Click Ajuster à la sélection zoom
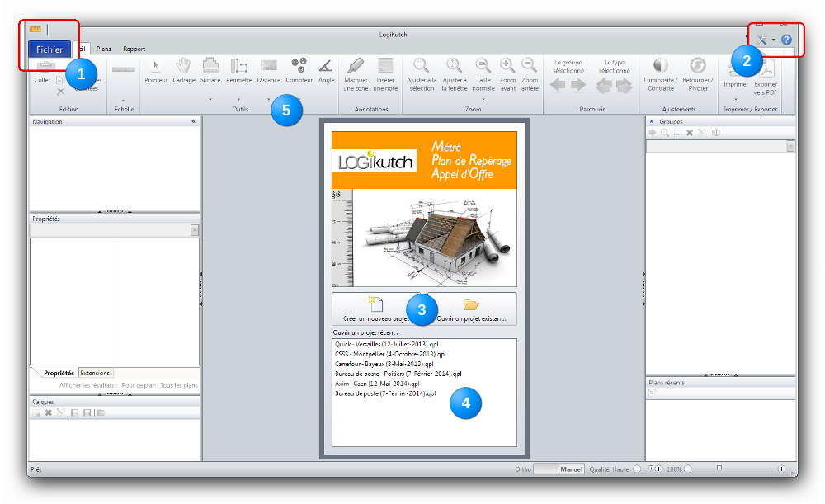The height and width of the screenshot is (504, 825). point(422,75)
